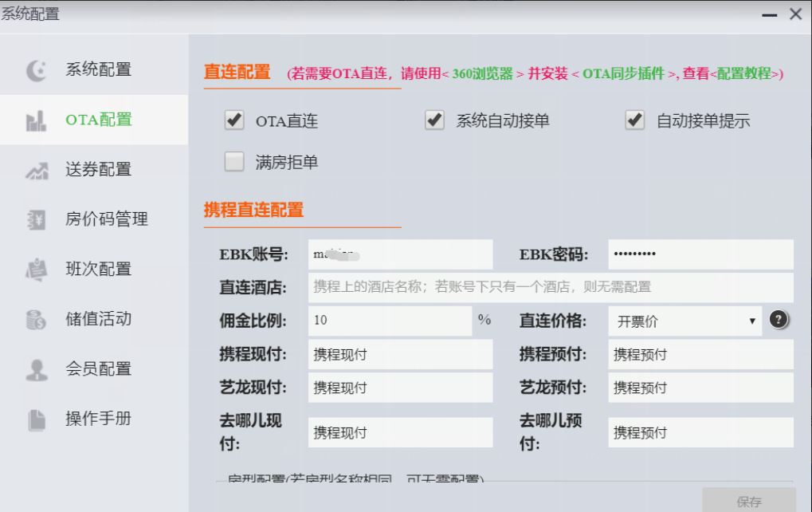
Task: Open the 直连价格 dropdown showing 开票价
Action: click(x=685, y=321)
